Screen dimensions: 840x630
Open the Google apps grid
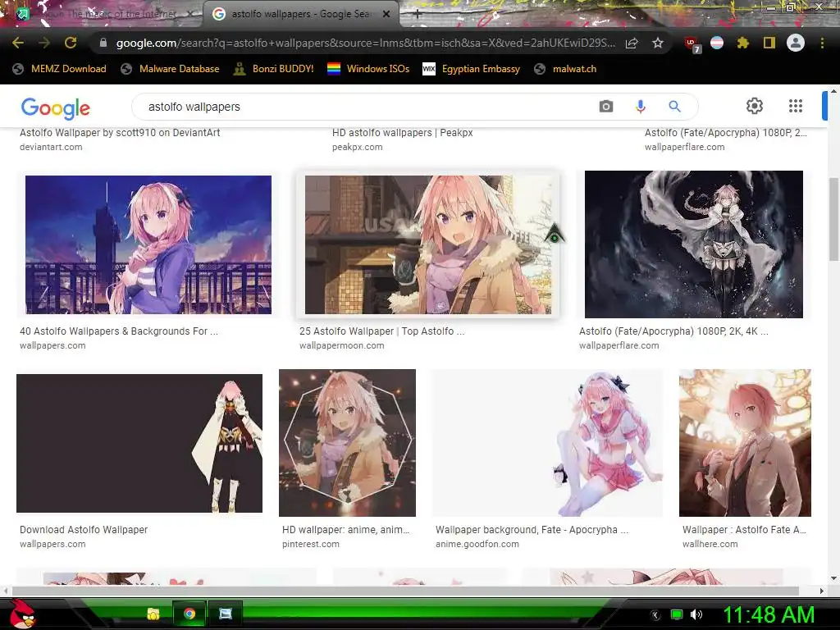[x=796, y=106]
